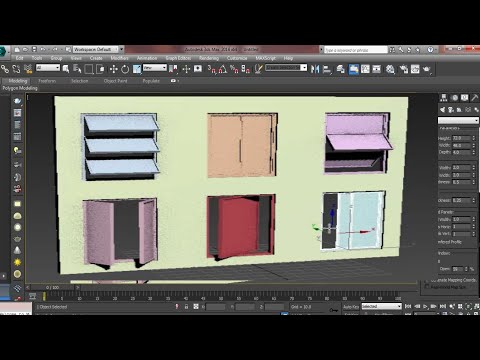
Task: Click the Select and Link tool icon
Action: pyautogui.click(x=5, y=69)
